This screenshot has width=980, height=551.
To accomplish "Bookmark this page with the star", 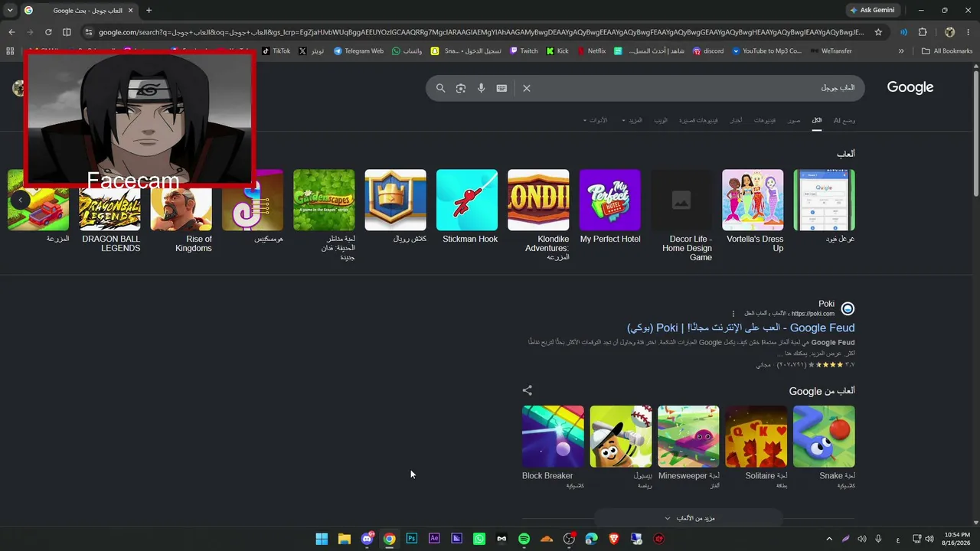I will (878, 32).
